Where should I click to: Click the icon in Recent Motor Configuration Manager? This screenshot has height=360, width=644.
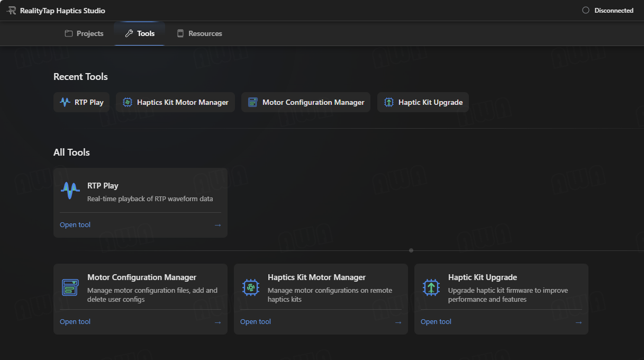[x=253, y=102]
